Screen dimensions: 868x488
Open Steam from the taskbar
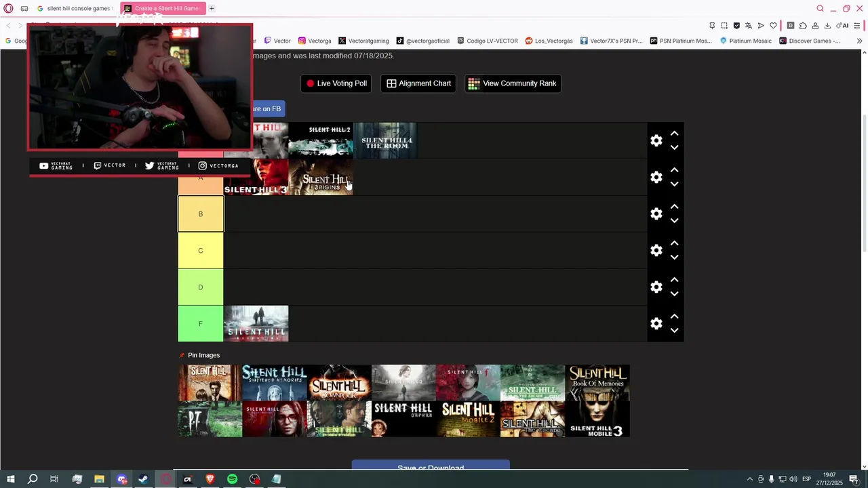pyautogui.click(x=143, y=479)
